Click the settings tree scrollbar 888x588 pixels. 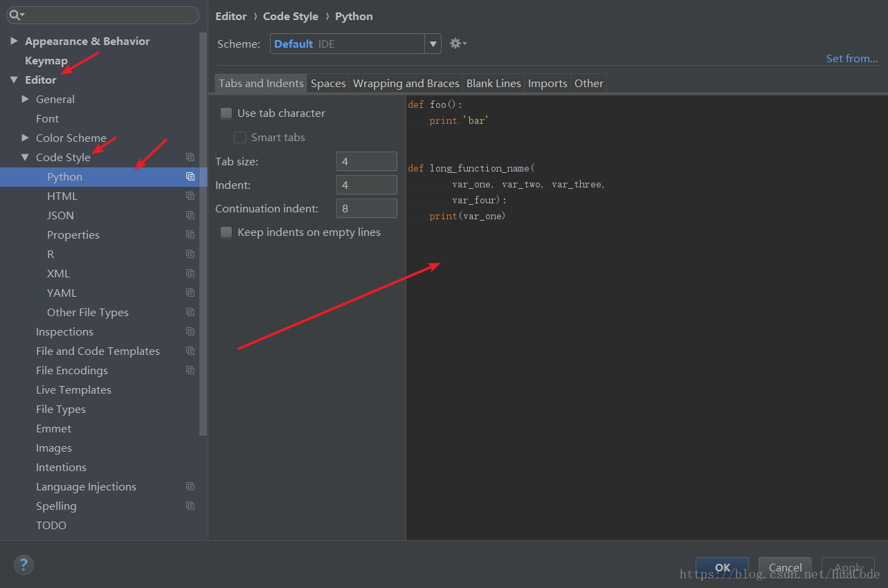(x=203, y=234)
